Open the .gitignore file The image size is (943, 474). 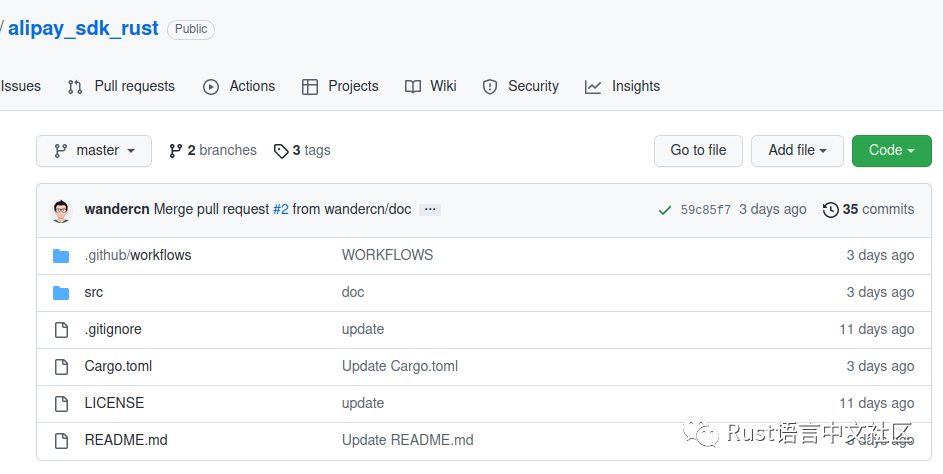[113, 329]
